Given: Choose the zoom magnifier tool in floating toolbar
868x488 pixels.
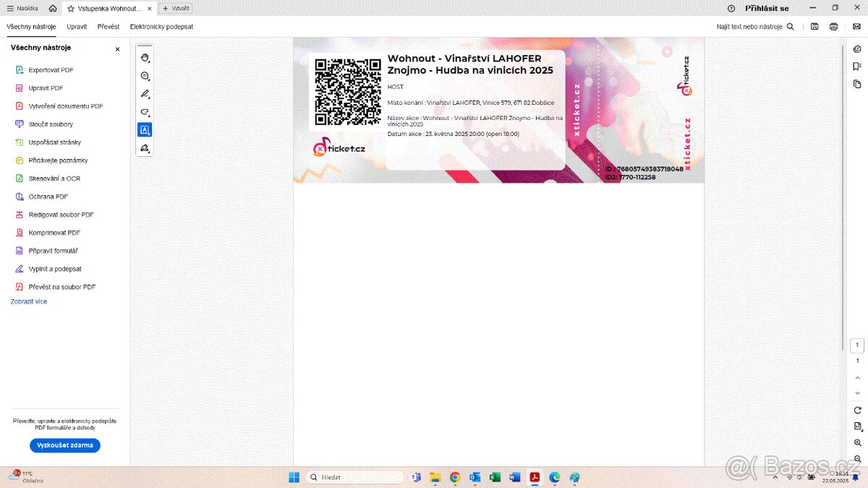Looking at the screenshot, I should point(145,76).
